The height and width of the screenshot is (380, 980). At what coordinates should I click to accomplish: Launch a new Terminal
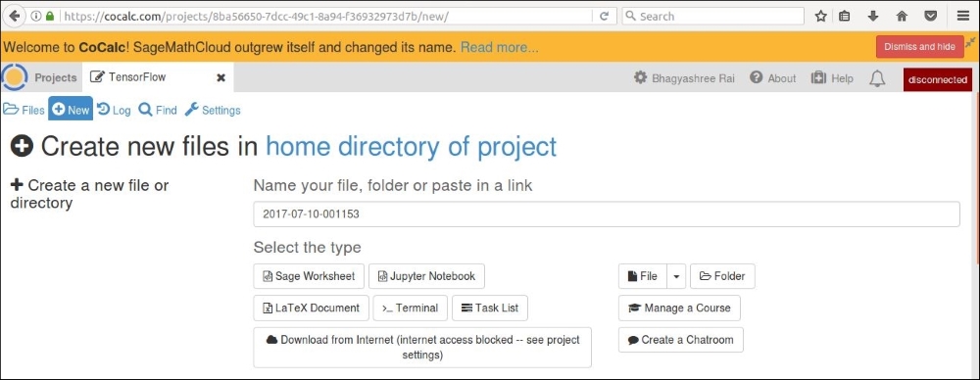[411, 309]
